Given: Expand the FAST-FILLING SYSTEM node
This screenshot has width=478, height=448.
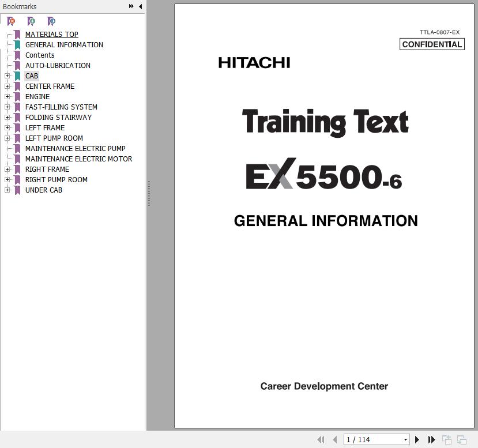Looking at the screenshot, I should point(7,107).
